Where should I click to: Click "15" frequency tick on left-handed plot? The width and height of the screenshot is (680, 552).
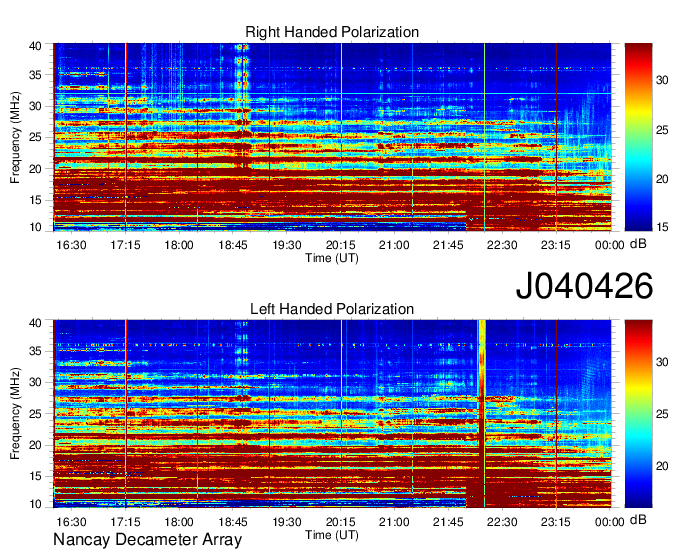tap(35, 476)
